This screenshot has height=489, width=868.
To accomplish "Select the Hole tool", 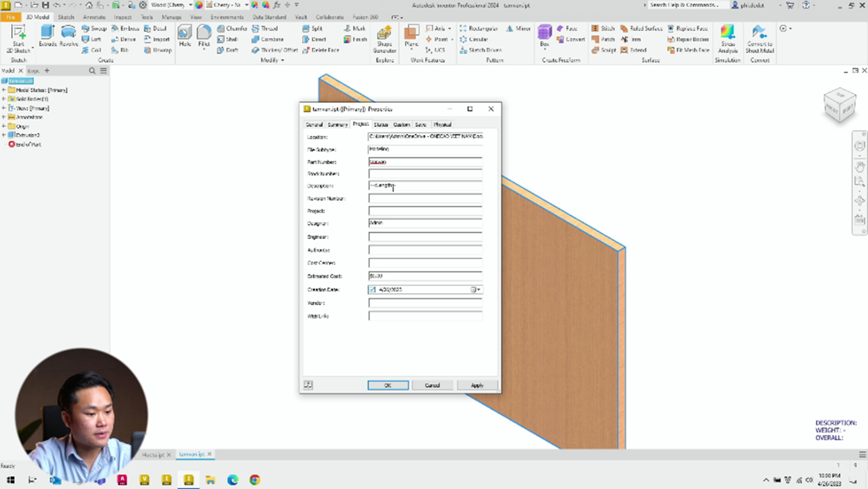I will point(185,36).
